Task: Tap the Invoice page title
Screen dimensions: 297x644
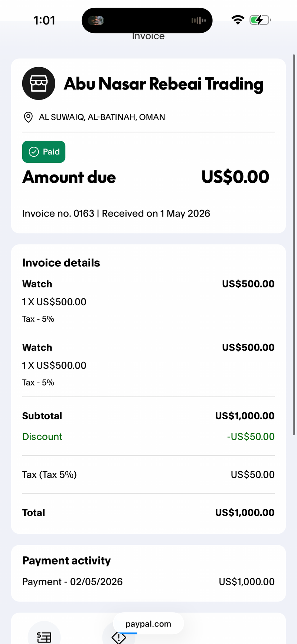Action: [x=148, y=36]
